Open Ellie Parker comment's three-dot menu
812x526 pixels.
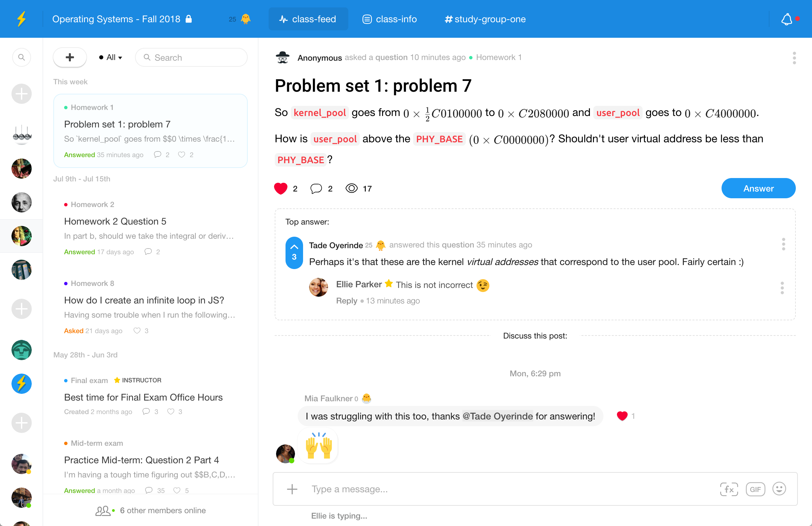click(x=782, y=288)
